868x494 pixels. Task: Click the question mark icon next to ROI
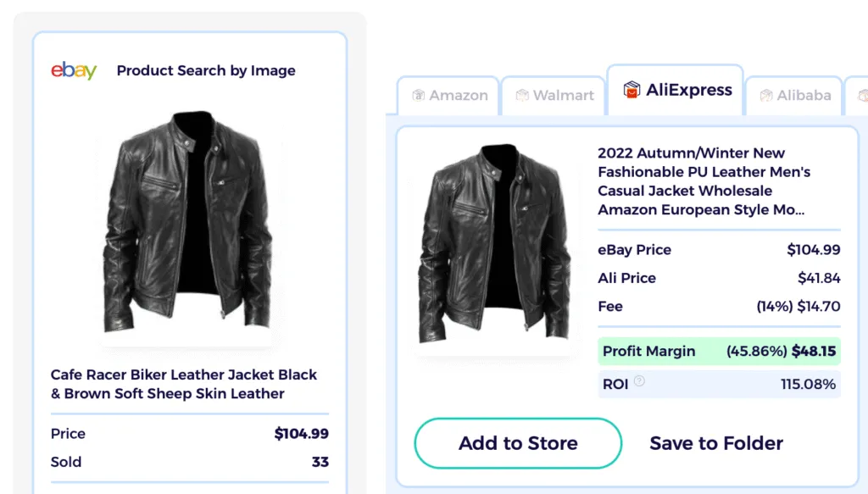(x=637, y=383)
